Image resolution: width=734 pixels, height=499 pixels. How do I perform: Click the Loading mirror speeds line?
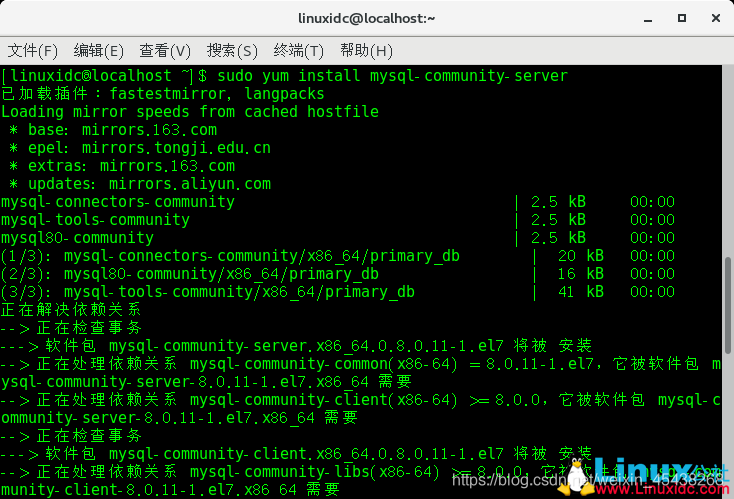point(190,112)
